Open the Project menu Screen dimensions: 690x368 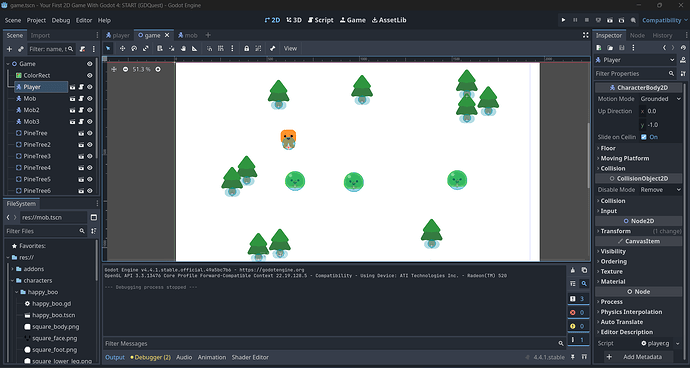point(36,20)
